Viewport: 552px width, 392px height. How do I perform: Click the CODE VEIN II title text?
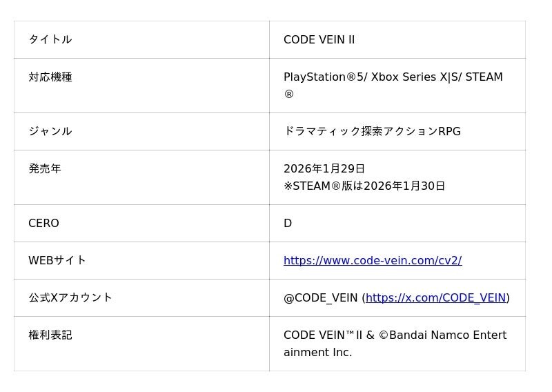click(x=319, y=39)
